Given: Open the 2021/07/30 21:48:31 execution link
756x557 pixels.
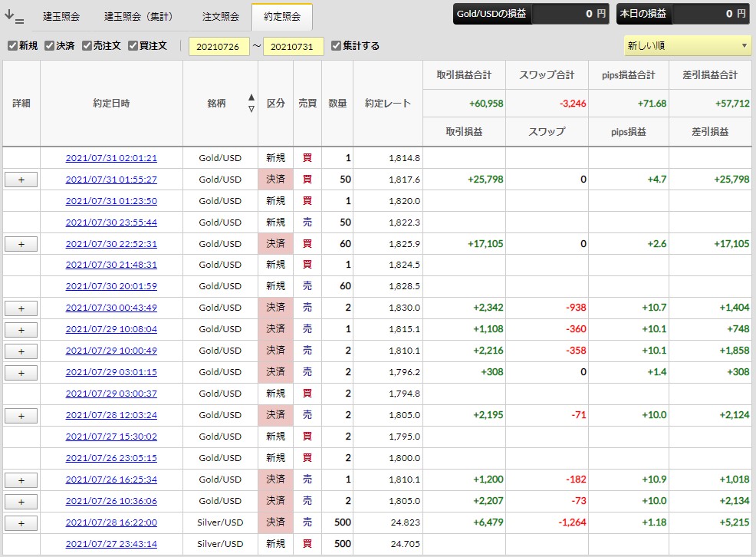Looking at the screenshot, I should [x=111, y=265].
